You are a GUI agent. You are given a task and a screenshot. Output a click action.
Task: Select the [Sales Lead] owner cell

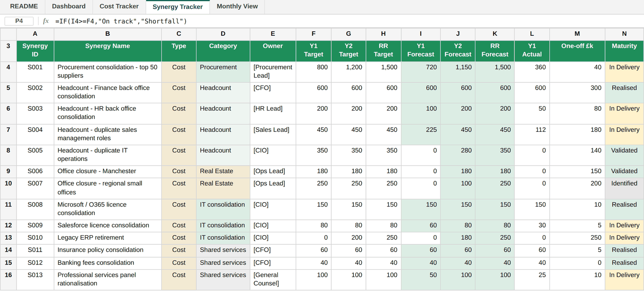coord(273,134)
